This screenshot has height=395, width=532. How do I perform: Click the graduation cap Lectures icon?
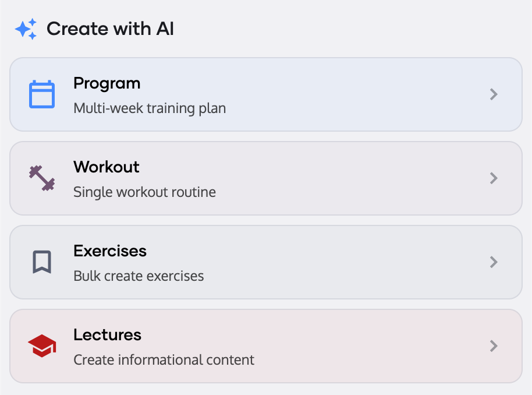pos(42,346)
